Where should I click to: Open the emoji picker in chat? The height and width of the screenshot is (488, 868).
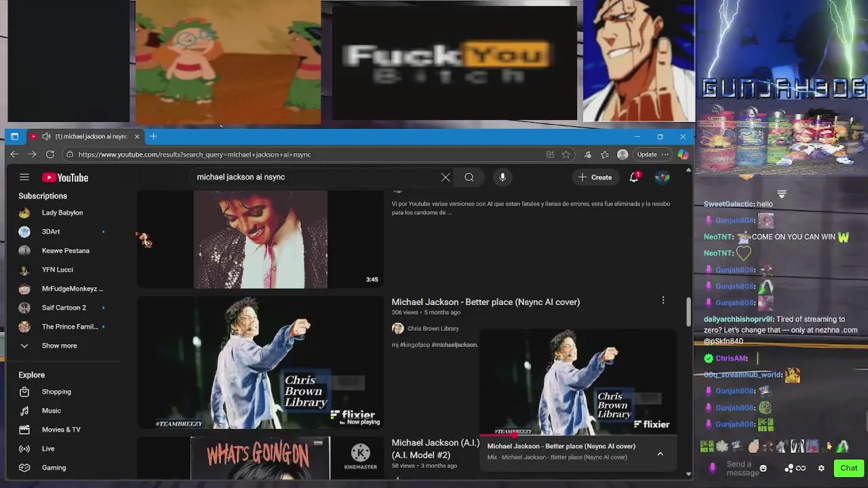coord(763,468)
